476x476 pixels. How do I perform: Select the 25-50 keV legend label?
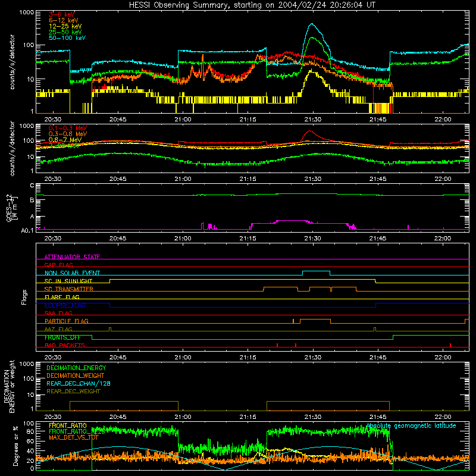click(65, 32)
